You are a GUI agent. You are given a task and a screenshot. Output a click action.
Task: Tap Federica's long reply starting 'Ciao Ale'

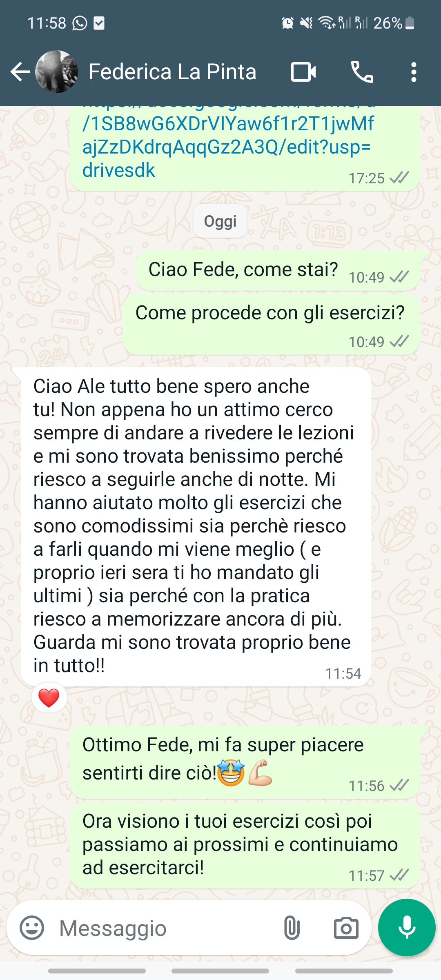pos(196,527)
